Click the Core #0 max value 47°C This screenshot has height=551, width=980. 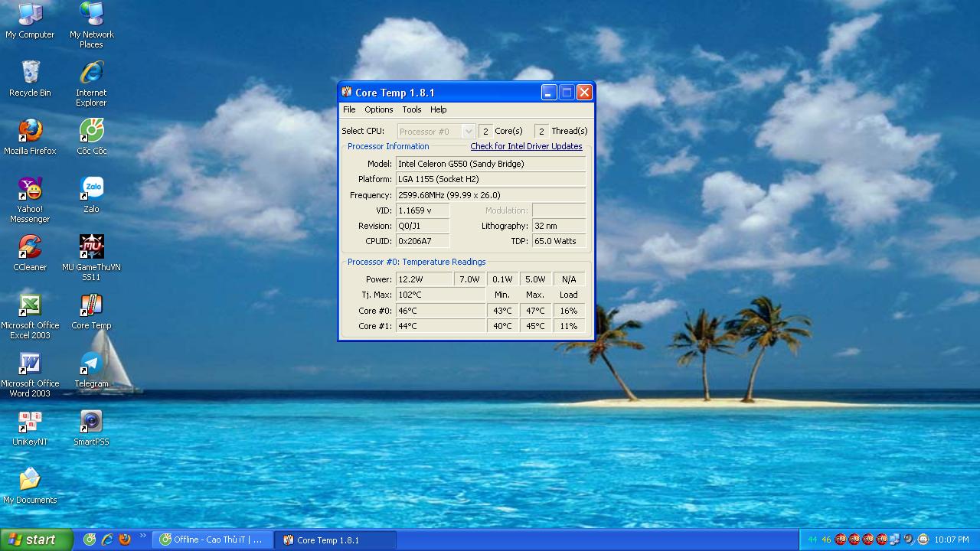pyautogui.click(x=535, y=311)
